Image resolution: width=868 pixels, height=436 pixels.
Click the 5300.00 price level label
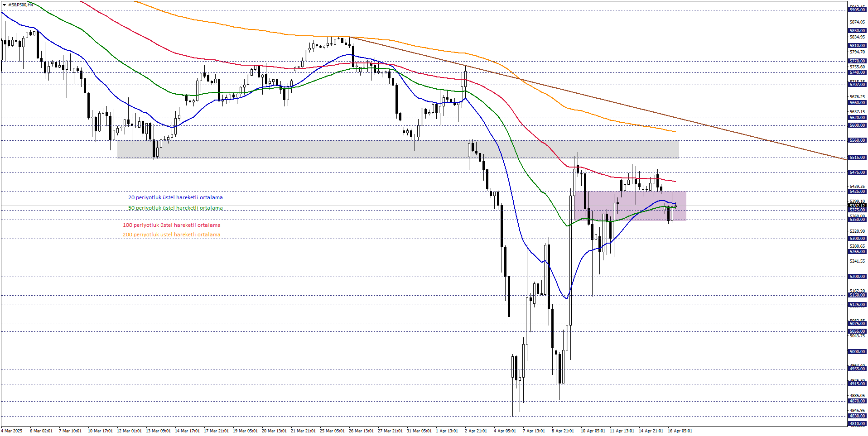pyautogui.click(x=857, y=239)
